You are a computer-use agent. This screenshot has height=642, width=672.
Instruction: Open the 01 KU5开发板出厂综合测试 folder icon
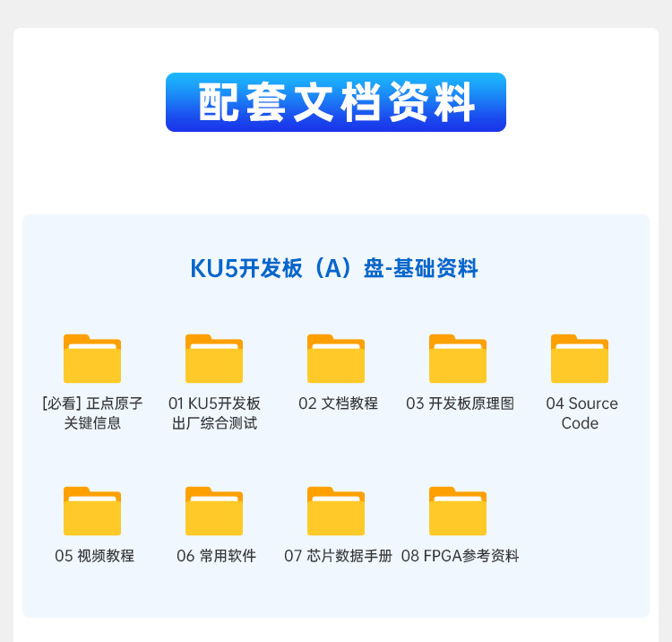[x=214, y=359]
